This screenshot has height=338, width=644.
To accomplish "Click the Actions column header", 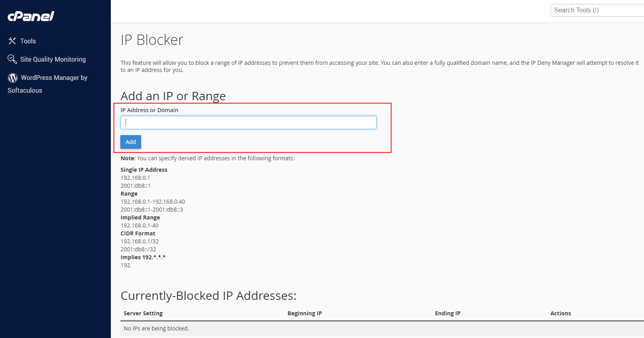I will [x=560, y=313].
